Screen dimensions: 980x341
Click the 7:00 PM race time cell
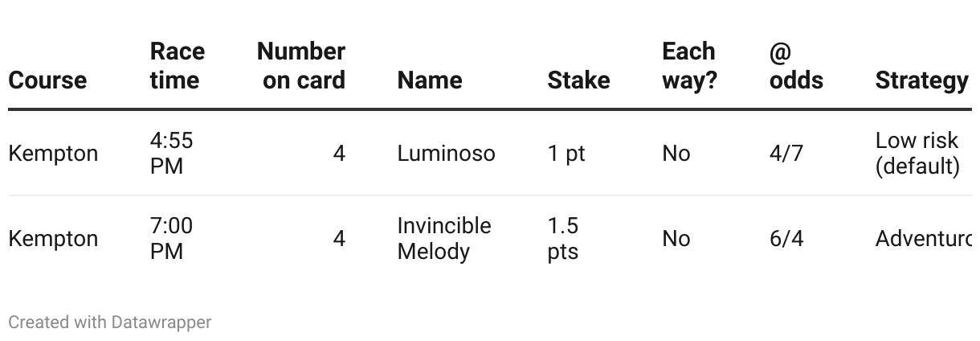[172, 239]
